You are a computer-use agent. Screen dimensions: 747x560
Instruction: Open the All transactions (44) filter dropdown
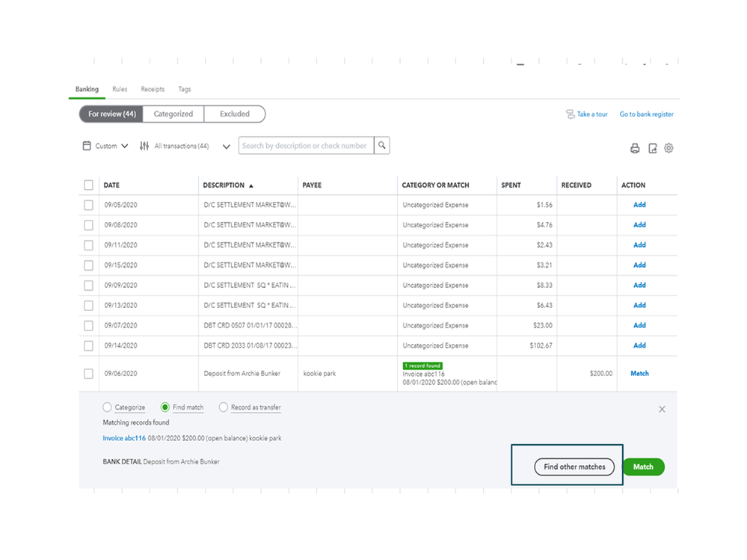[227, 147]
